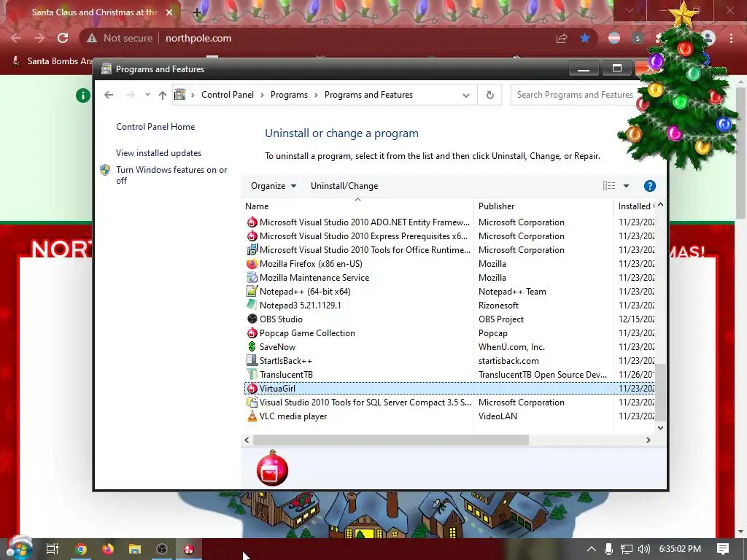Open the notification center icon
The width and height of the screenshot is (747, 560).
pyautogui.click(x=723, y=549)
